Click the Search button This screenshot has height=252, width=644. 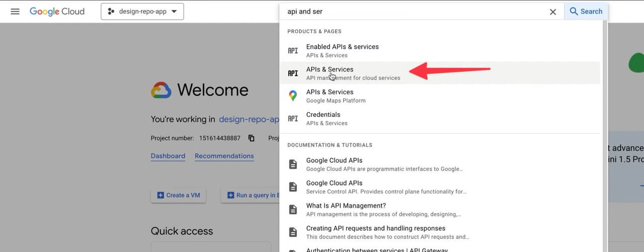[x=586, y=11]
